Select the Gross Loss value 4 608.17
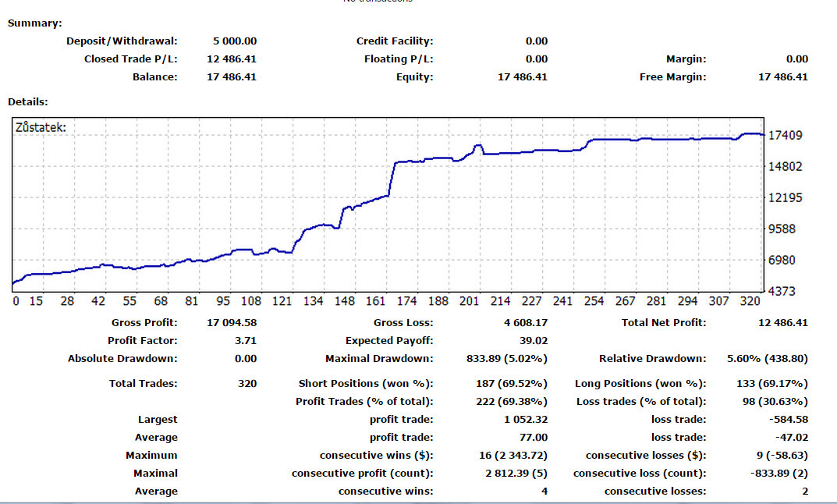 tap(526, 322)
